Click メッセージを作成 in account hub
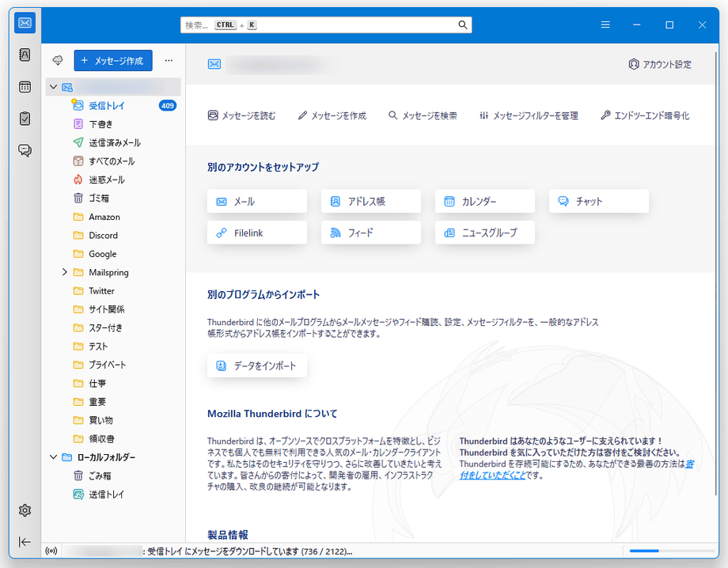 coord(332,115)
